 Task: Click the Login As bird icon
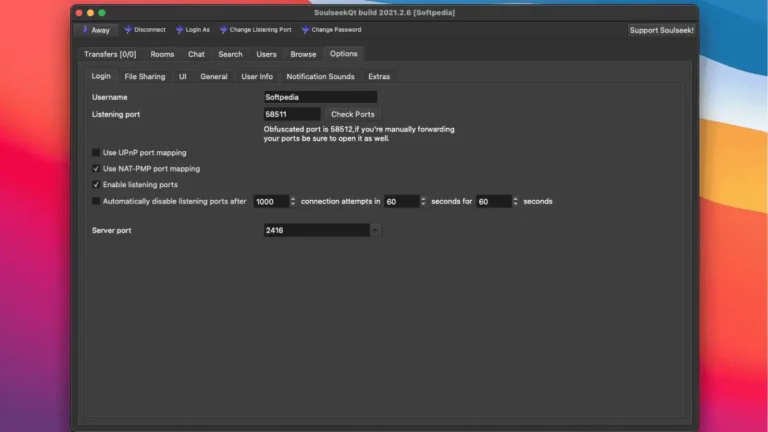[x=179, y=30]
